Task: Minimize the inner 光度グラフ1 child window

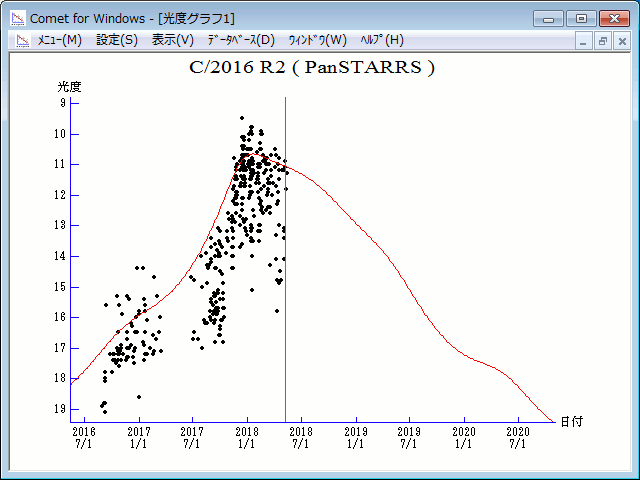Action: click(x=585, y=41)
